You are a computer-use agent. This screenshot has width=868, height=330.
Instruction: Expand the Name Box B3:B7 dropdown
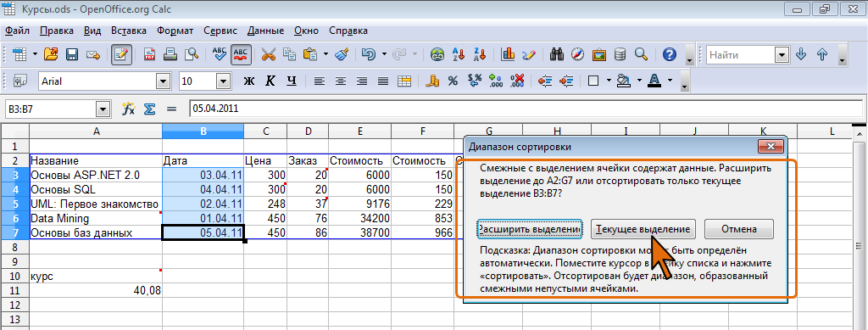[103, 109]
